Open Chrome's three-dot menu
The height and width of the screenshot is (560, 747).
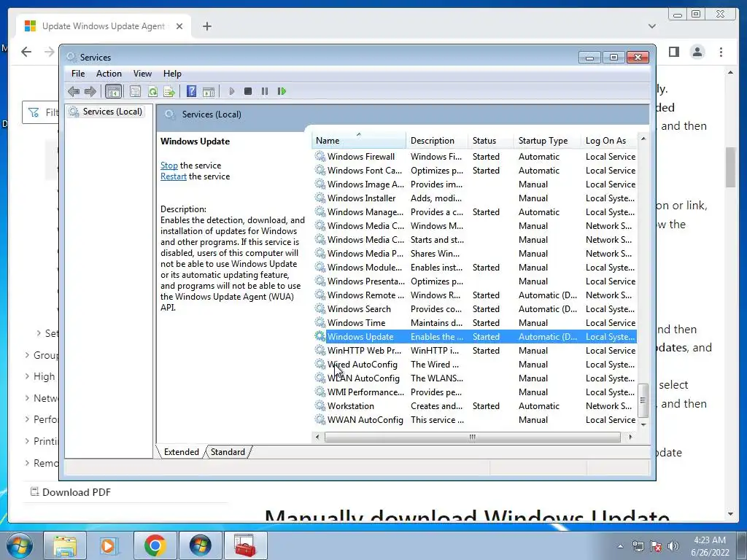click(721, 52)
